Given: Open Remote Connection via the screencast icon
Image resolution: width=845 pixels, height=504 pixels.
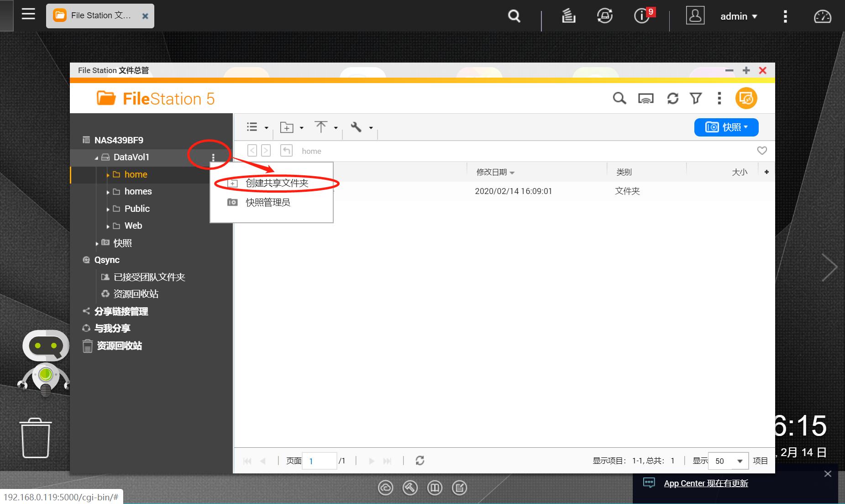Looking at the screenshot, I should (x=646, y=98).
